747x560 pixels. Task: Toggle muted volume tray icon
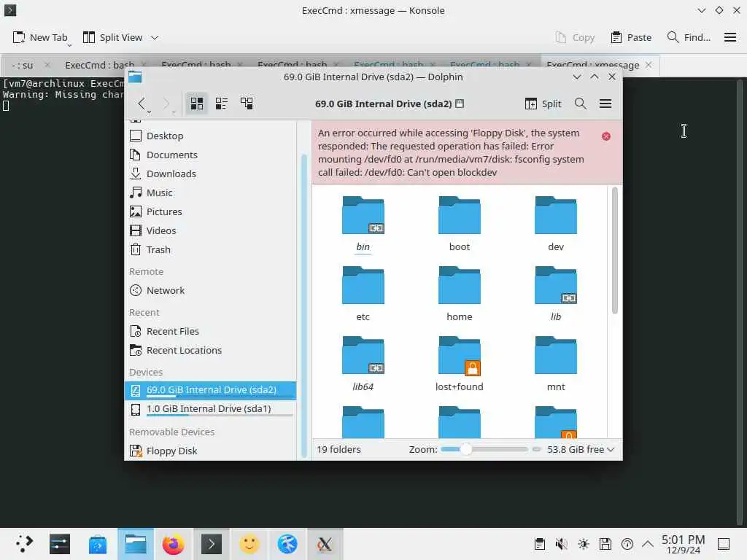pos(561,544)
